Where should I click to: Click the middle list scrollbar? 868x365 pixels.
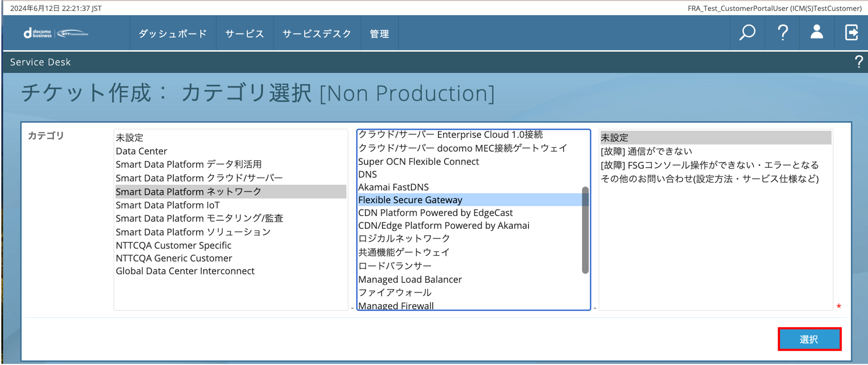point(585,230)
